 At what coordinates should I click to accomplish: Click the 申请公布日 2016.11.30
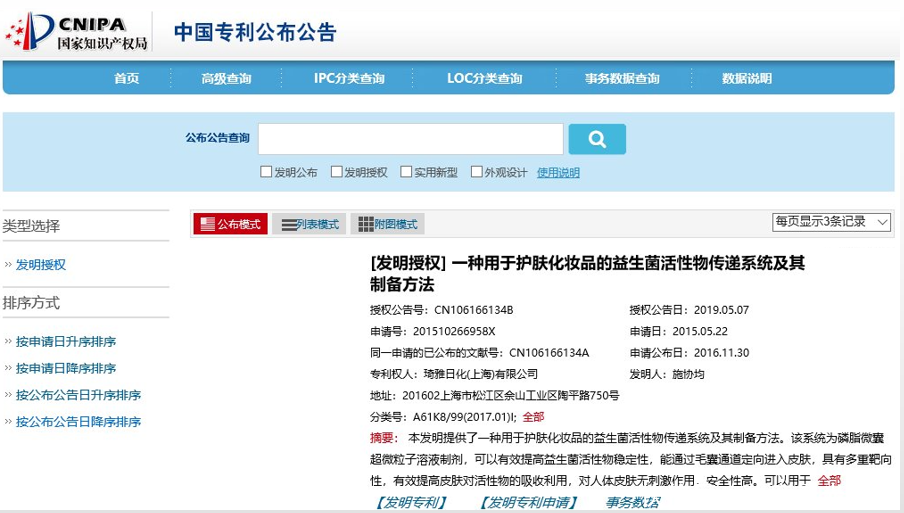[721, 353]
